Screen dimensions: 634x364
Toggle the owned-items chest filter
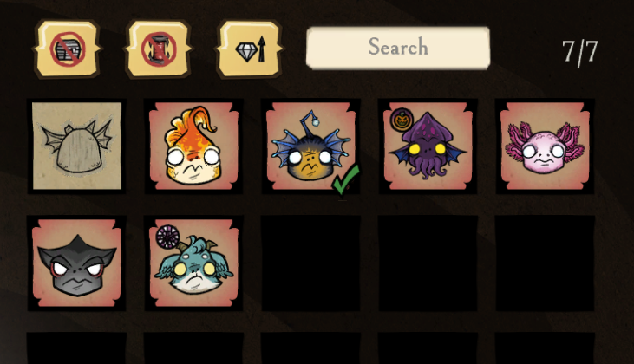(x=67, y=49)
